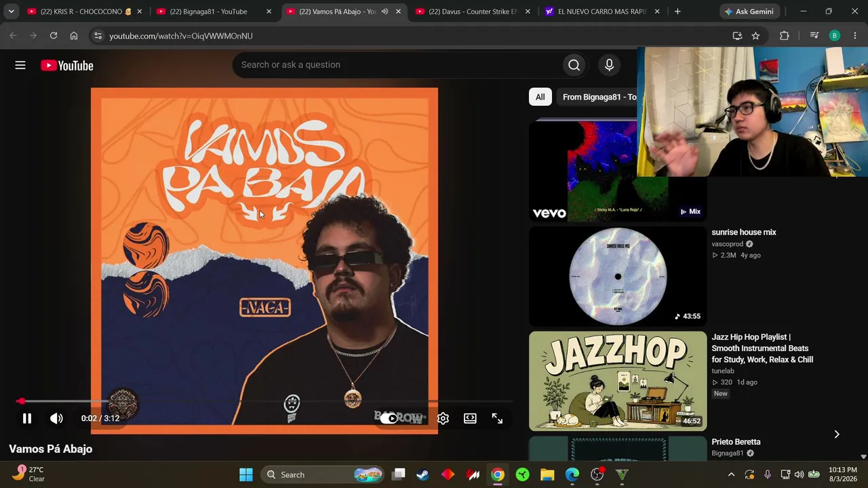Mute the video with the speaker icon

pos(56,418)
